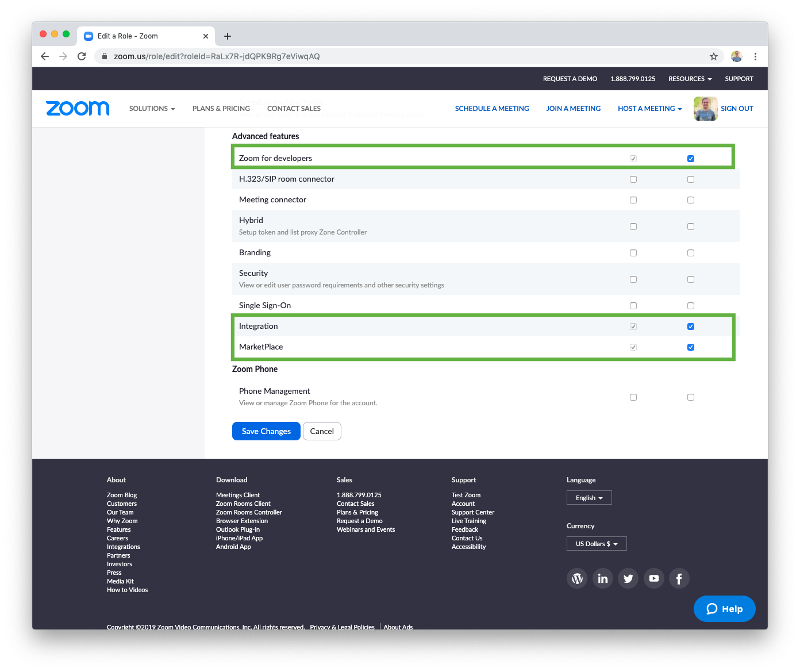Enable the Security edit checkbox
This screenshot has width=800, height=672.
point(691,279)
